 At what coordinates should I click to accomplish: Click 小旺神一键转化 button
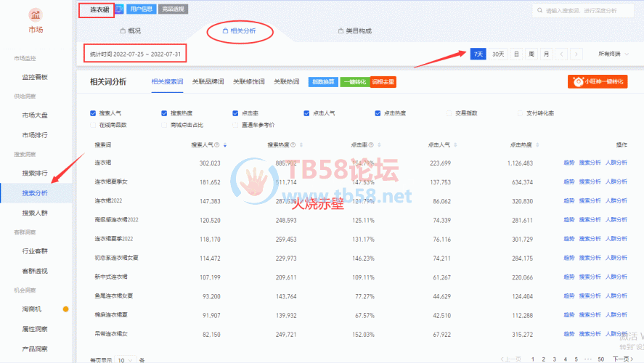pyautogui.click(x=598, y=82)
